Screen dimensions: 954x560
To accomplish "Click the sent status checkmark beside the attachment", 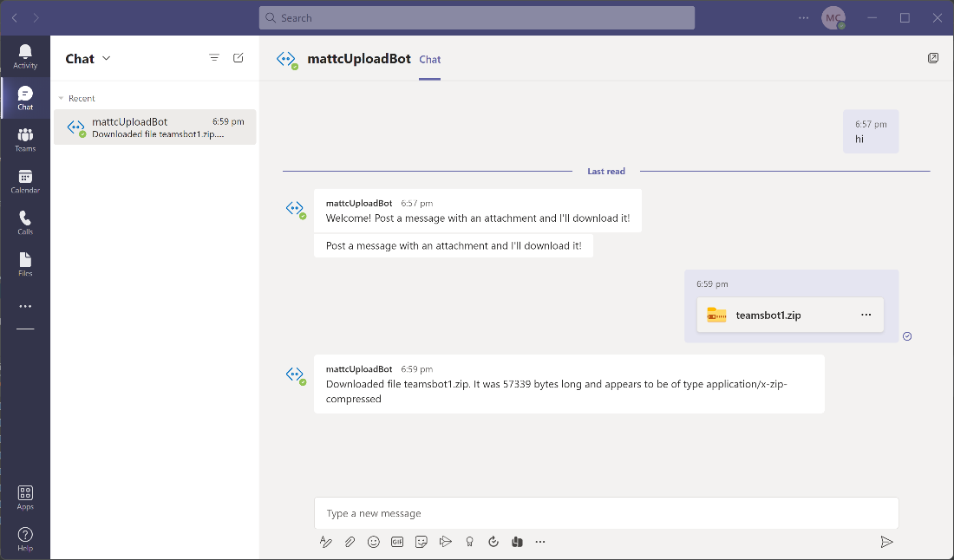I will point(907,336).
